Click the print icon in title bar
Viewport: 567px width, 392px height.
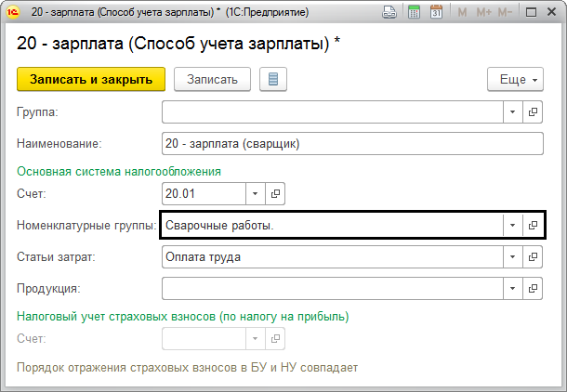point(389,13)
